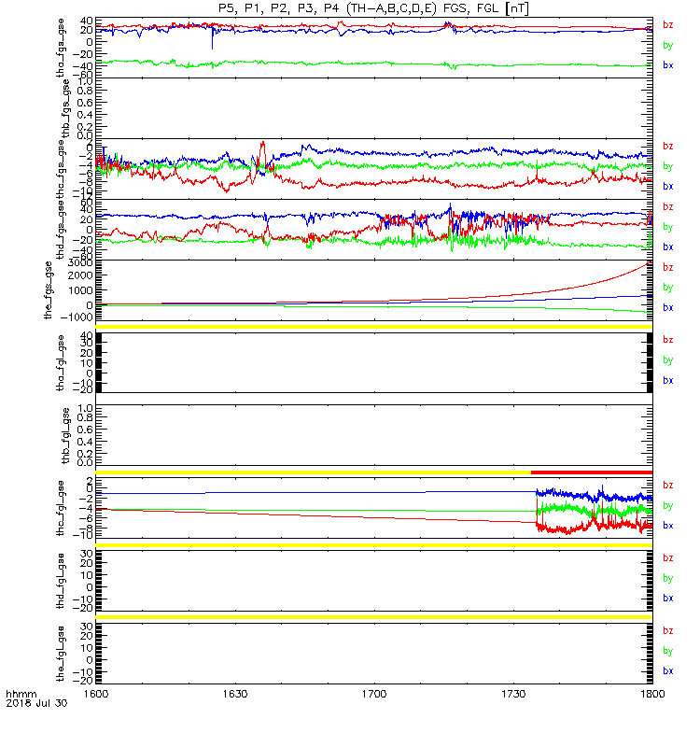Viewport: 700px width, 747px height.
Task: Click the bx legend of the_fgl_gse panel
Action: click(668, 670)
